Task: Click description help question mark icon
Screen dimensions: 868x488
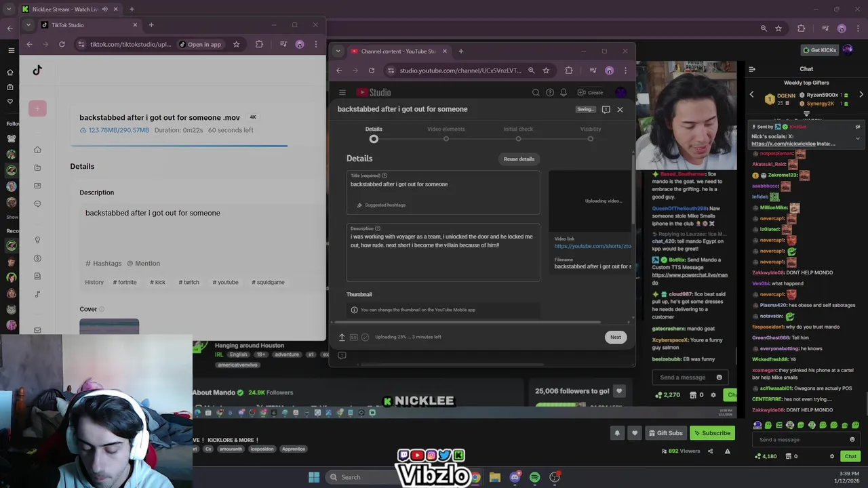Action: point(378,228)
